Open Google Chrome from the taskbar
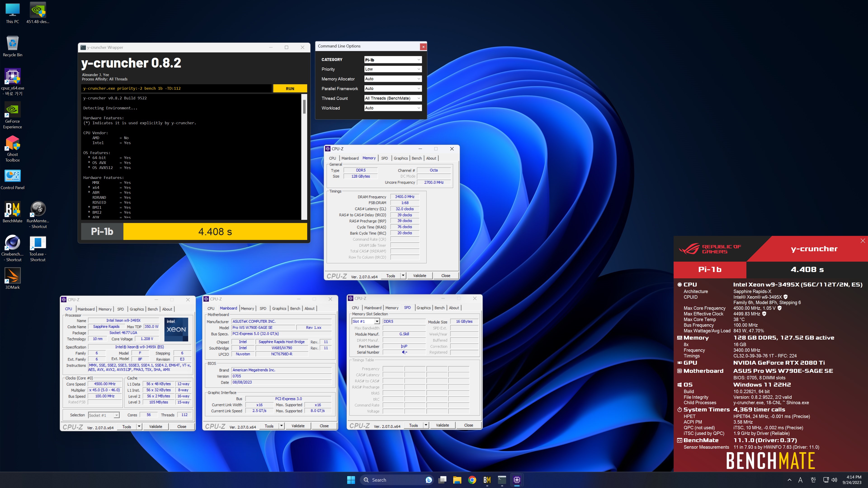Screen dimensions: 868x488 point(472,480)
